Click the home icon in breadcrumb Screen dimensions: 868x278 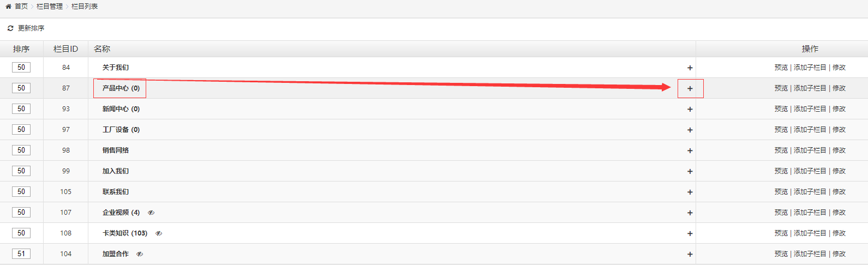pos(8,7)
